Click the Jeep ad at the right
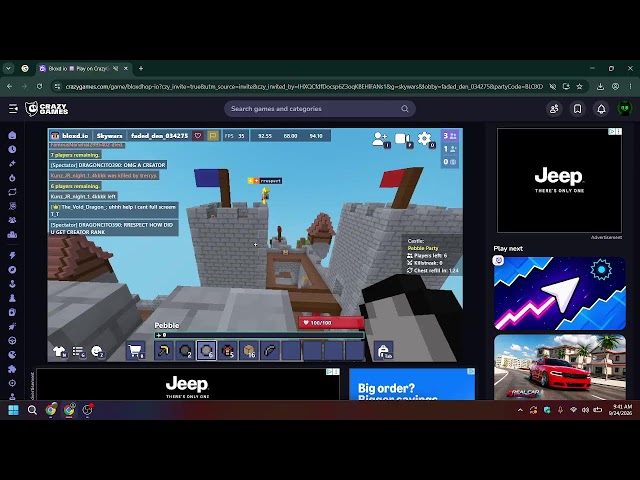Viewport: 640px width, 480px height. pos(559,180)
